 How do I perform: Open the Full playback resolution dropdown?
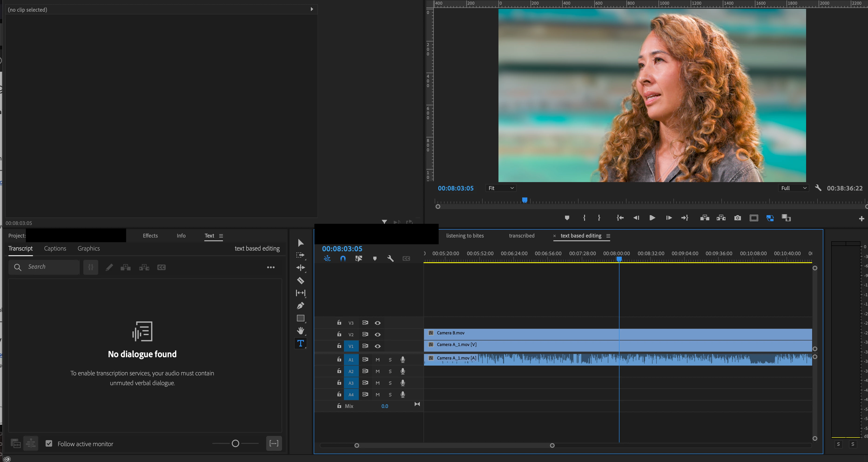(x=794, y=188)
